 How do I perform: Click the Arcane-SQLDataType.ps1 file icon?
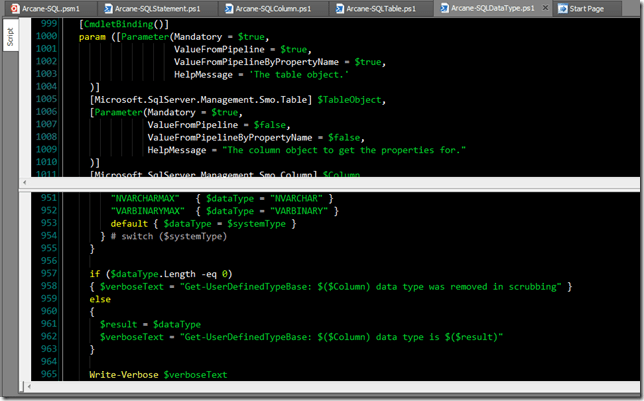443,8
